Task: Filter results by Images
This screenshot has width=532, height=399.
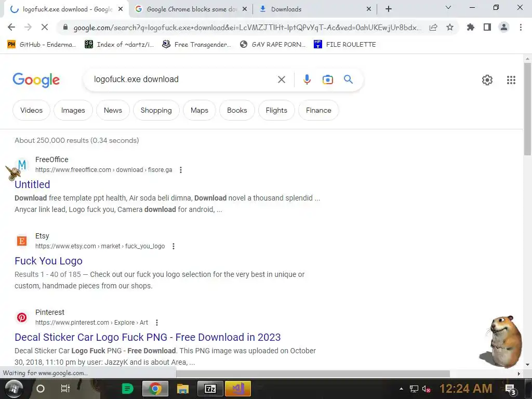Action: tap(73, 110)
